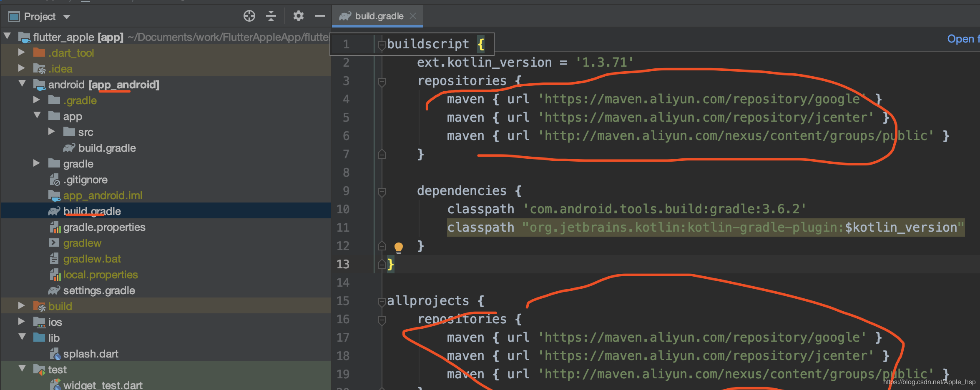This screenshot has height=390, width=980.
Task: Click the Collapse All icon
Action: click(x=271, y=16)
